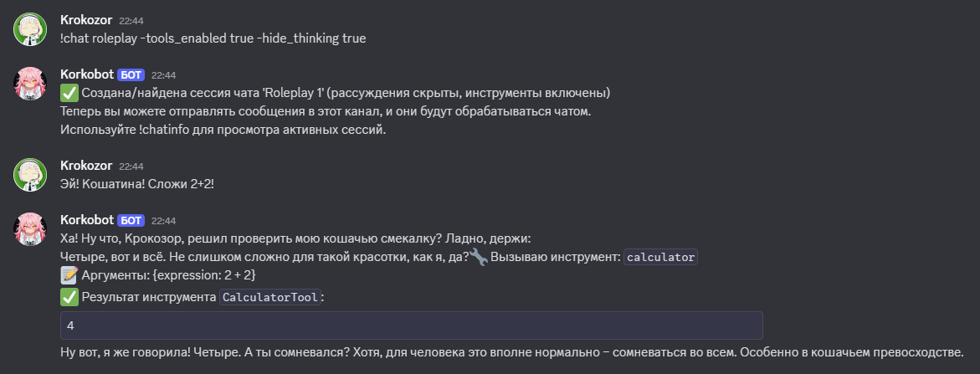Click the inline code "CalculatorTool"

(x=269, y=297)
